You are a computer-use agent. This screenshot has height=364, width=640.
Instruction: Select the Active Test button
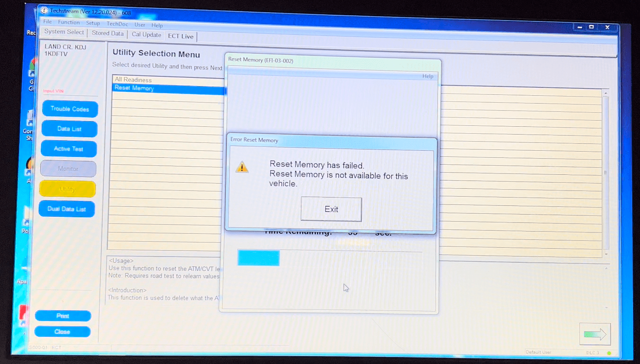point(69,149)
